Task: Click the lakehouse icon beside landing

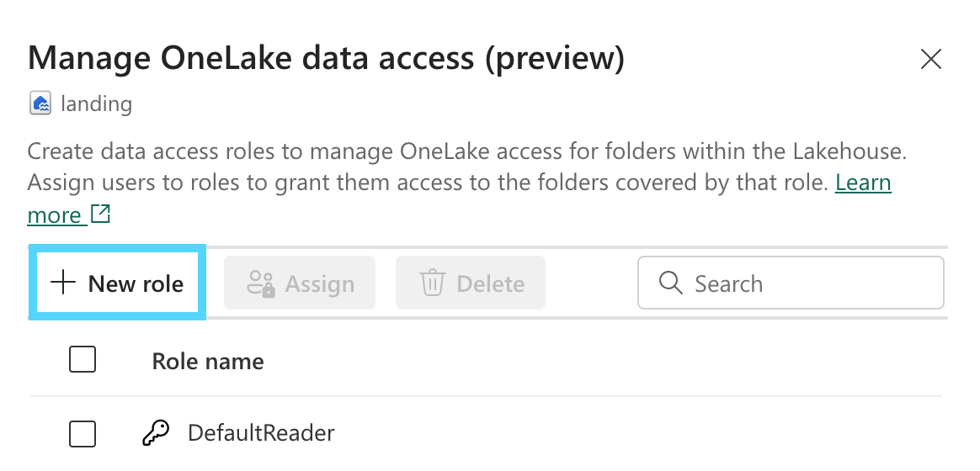Action: [x=40, y=103]
